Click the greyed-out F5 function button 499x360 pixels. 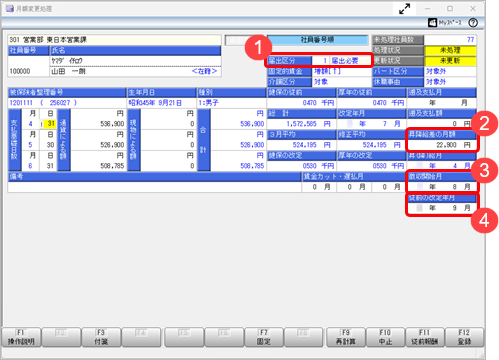tap(184, 337)
